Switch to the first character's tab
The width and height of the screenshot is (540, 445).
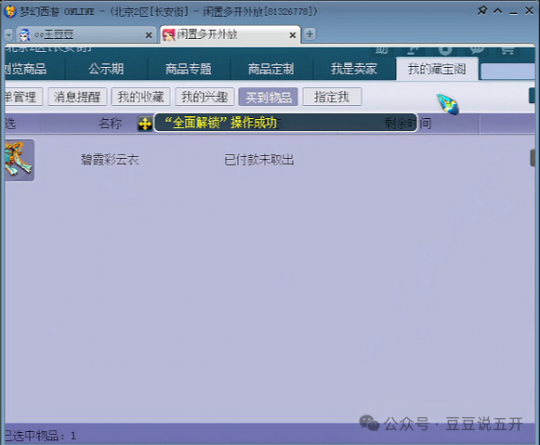click(x=84, y=35)
